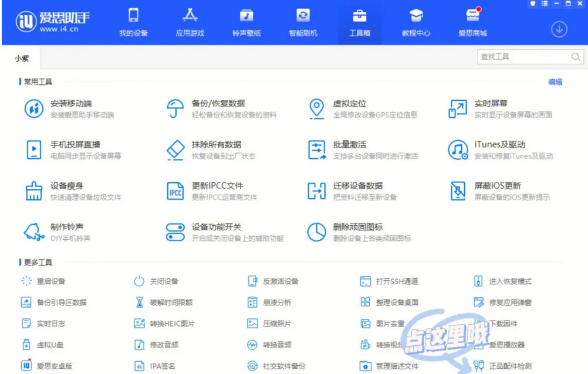Open the 我的设备 tab
This screenshot has height=374, width=588.
tap(133, 22)
